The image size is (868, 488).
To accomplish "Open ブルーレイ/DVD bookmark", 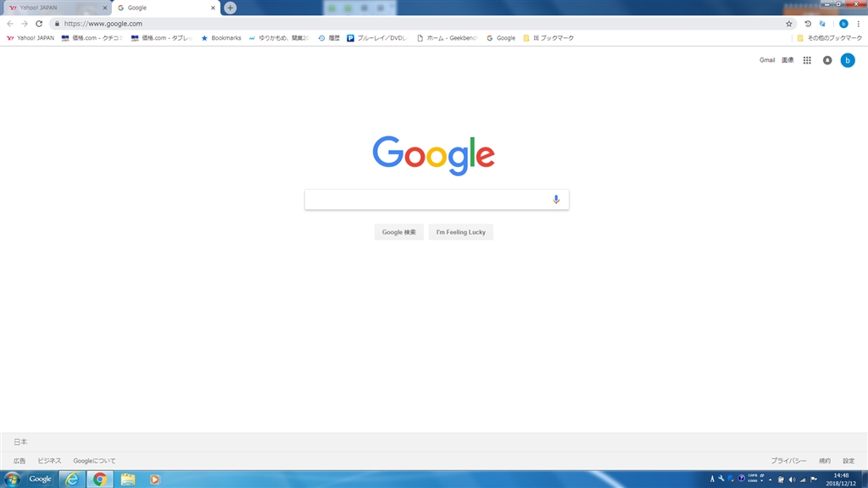I will tap(377, 38).
